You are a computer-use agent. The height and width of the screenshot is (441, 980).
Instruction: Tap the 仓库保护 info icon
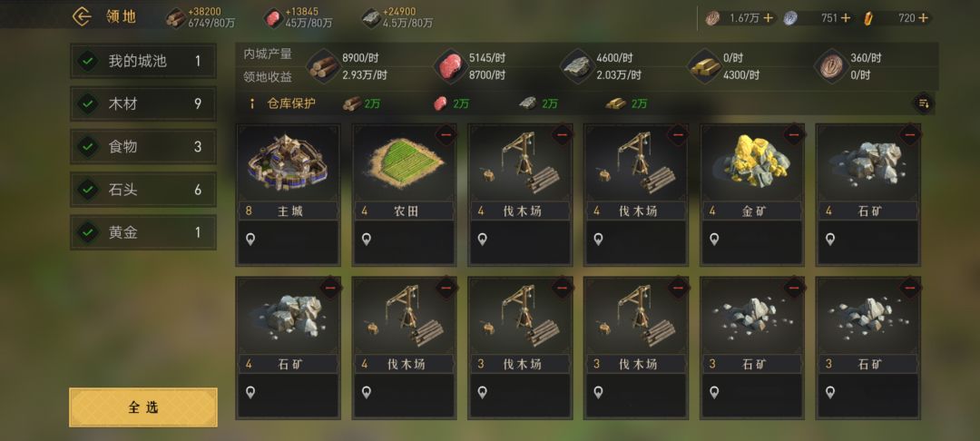point(252,103)
